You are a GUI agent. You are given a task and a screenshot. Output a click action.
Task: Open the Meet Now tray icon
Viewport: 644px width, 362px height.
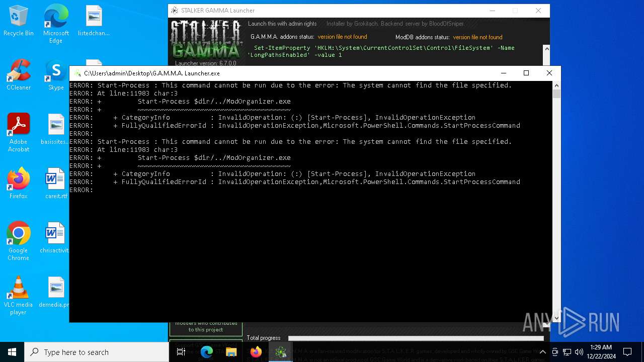pos(554,352)
